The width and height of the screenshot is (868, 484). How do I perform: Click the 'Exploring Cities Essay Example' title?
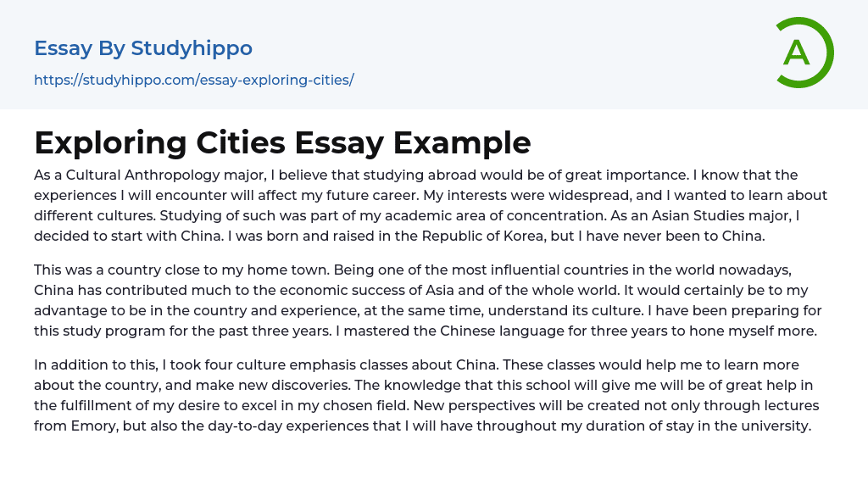282,142
